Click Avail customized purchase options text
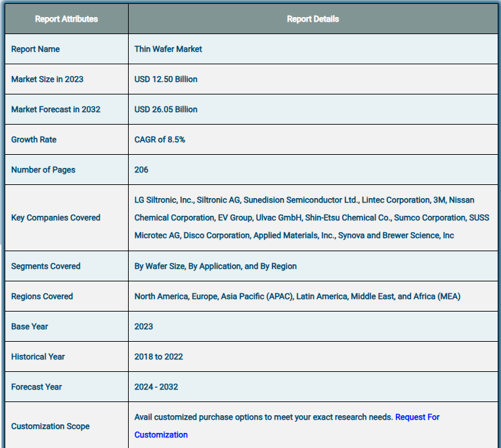The height and width of the screenshot is (448, 501). click(263, 417)
